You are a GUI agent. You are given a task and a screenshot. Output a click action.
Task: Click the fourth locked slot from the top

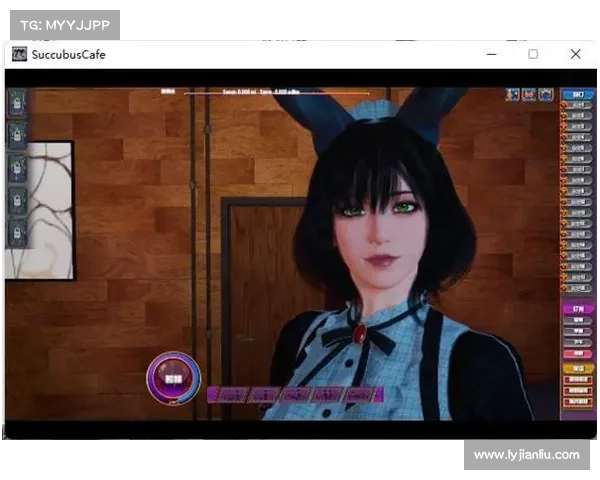click(x=17, y=200)
